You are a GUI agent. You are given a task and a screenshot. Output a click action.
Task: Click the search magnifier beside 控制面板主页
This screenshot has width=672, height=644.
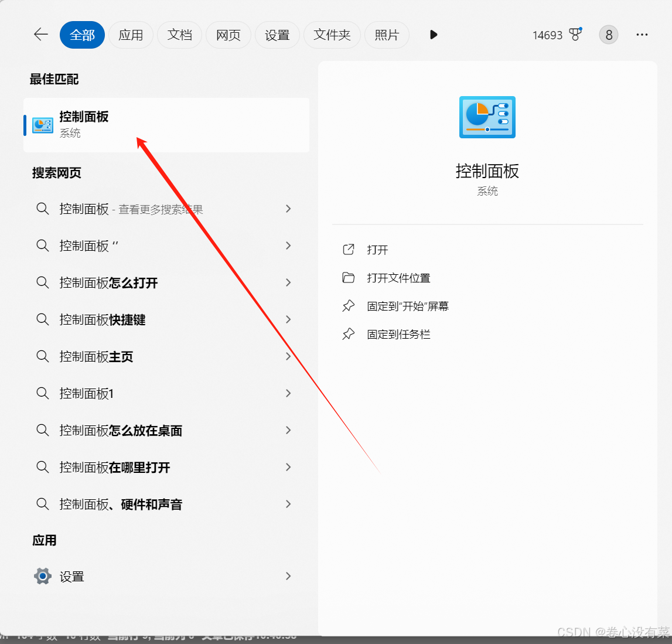[42, 356]
